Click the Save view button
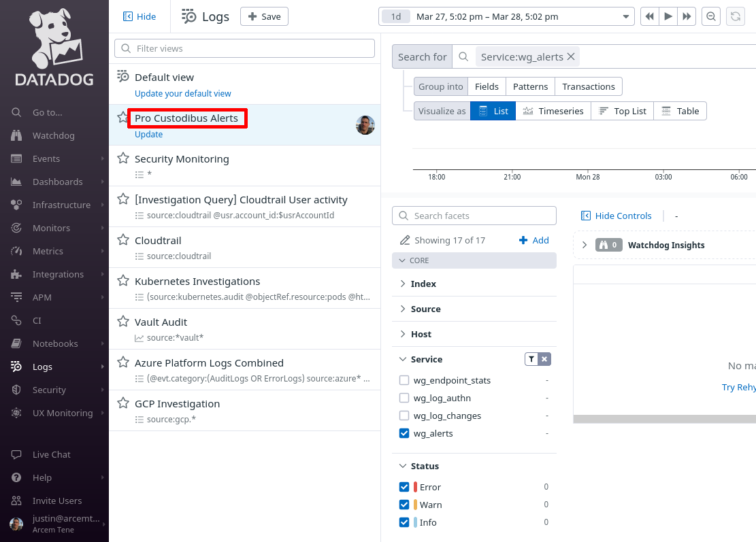 click(264, 16)
